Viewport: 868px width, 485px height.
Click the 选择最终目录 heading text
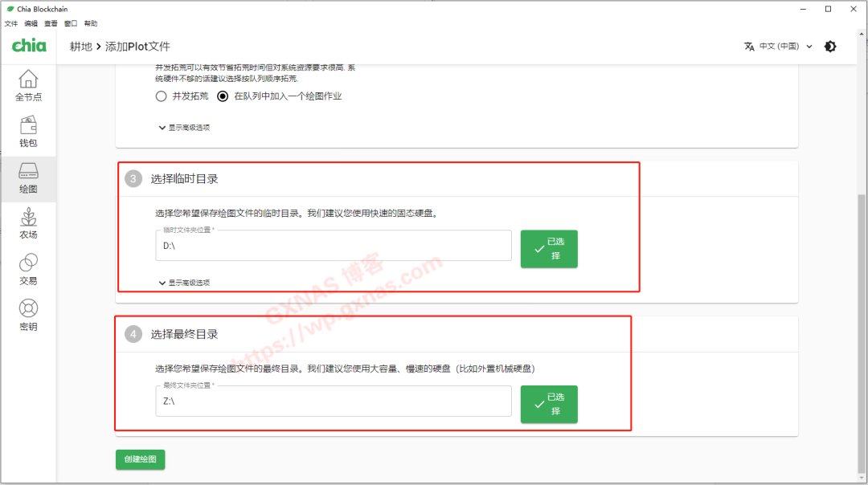click(184, 335)
